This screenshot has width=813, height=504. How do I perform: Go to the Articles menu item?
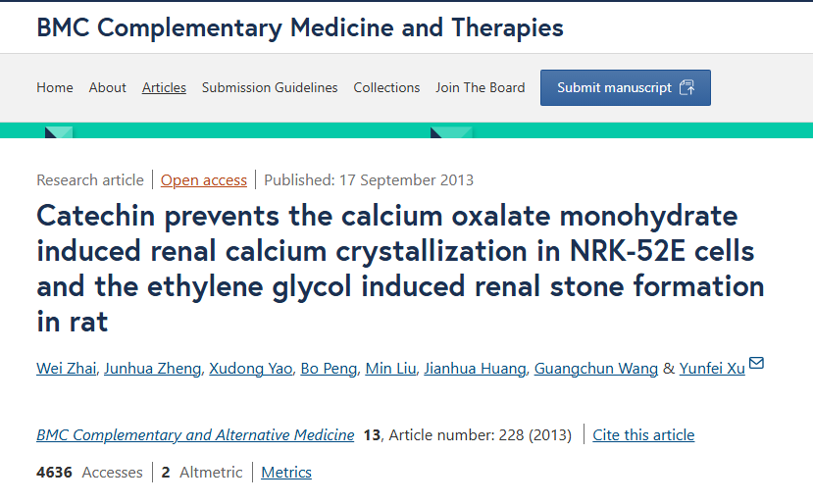point(164,87)
